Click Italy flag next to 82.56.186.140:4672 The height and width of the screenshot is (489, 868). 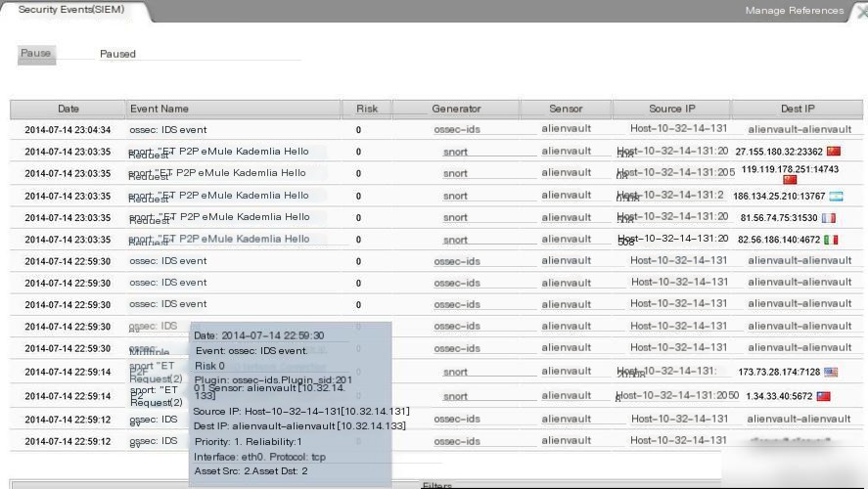pyautogui.click(x=831, y=240)
